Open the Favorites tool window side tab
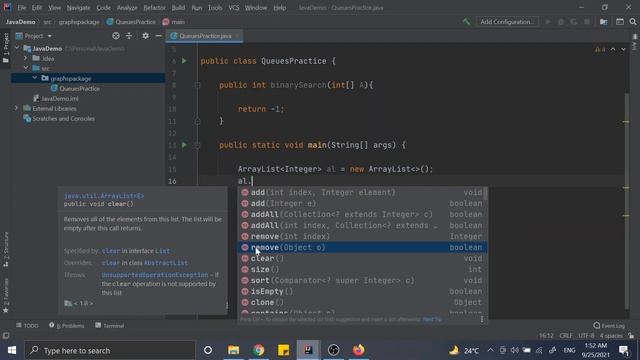Screen dimensions: 640x360 (x=6, y=296)
